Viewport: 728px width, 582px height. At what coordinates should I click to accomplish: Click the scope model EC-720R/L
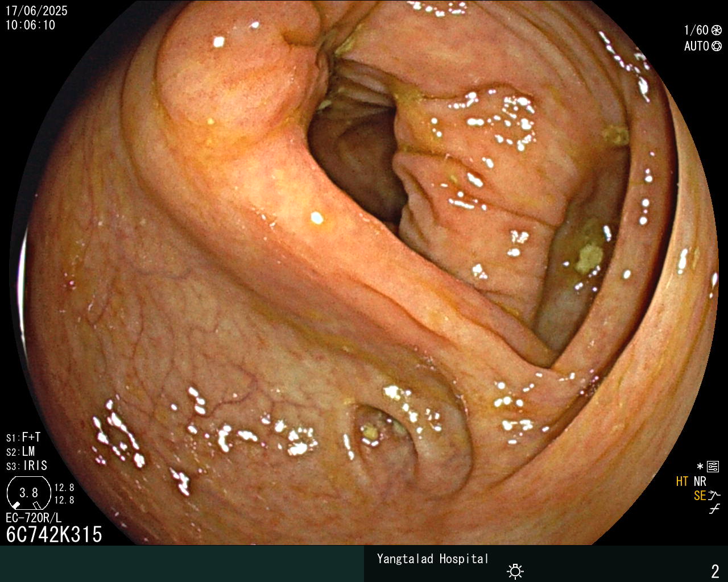(34, 518)
